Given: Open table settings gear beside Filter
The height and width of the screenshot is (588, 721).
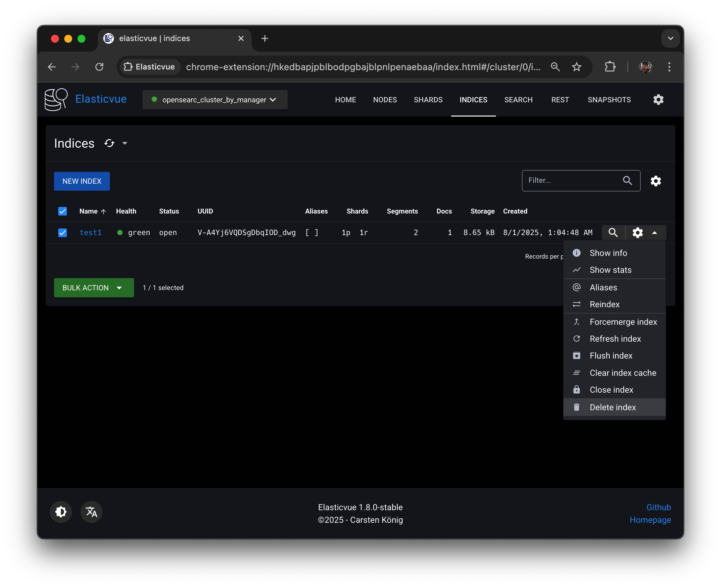Looking at the screenshot, I should click(x=656, y=181).
